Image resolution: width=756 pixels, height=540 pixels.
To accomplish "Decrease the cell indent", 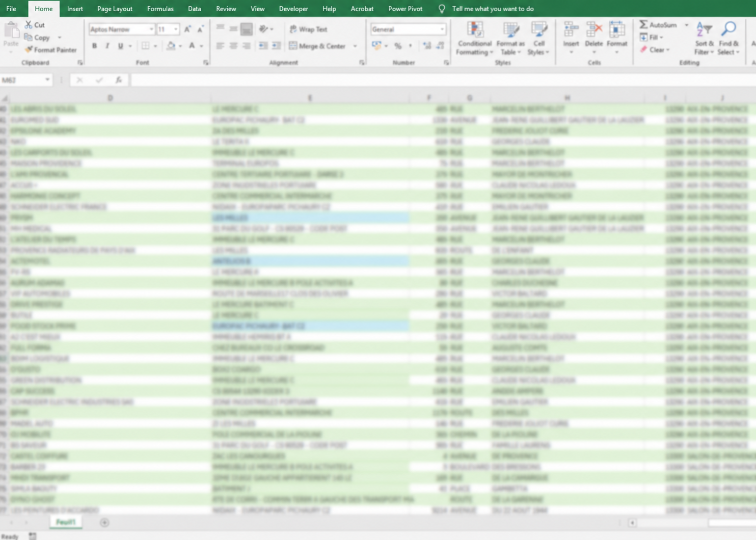I will click(x=263, y=46).
